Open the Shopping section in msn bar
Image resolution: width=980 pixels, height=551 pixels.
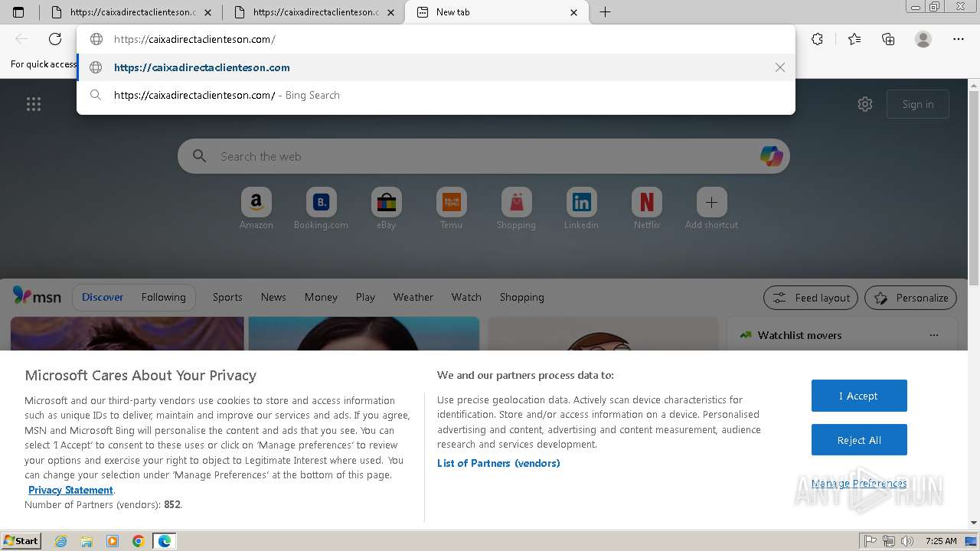522,297
